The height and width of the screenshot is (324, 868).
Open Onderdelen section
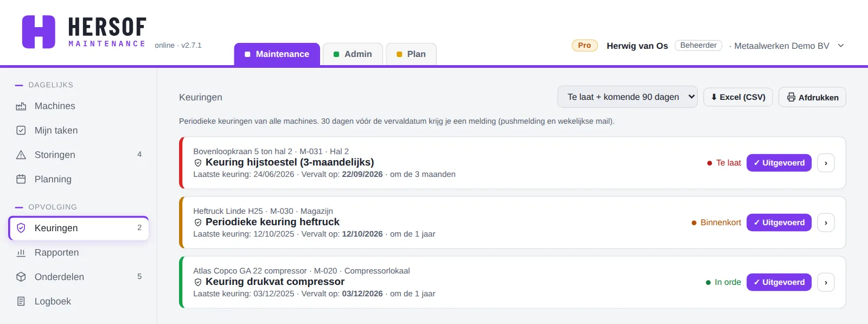click(79, 277)
